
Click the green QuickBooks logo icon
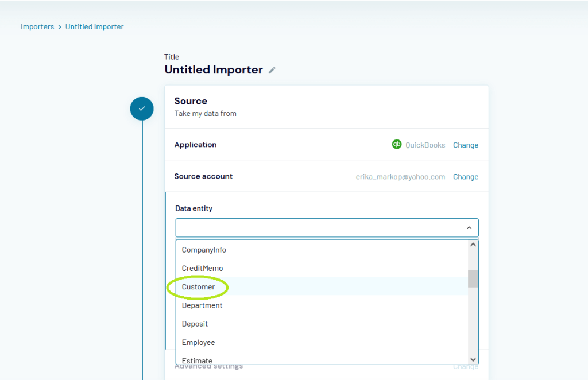396,145
